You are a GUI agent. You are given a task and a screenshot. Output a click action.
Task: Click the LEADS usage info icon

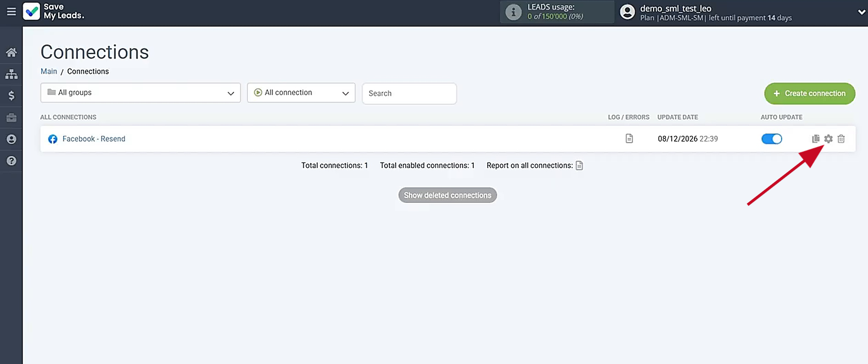click(x=513, y=12)
